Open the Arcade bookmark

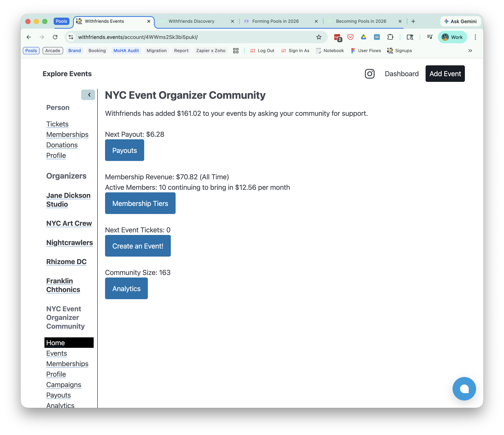coord(53,50)
